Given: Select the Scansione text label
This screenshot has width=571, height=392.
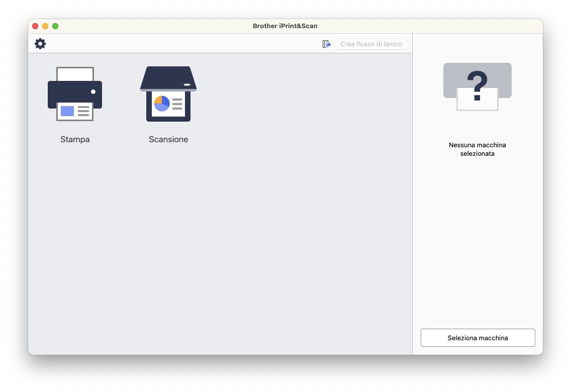Looking at the screenshot, I should [x=168, y=140].
